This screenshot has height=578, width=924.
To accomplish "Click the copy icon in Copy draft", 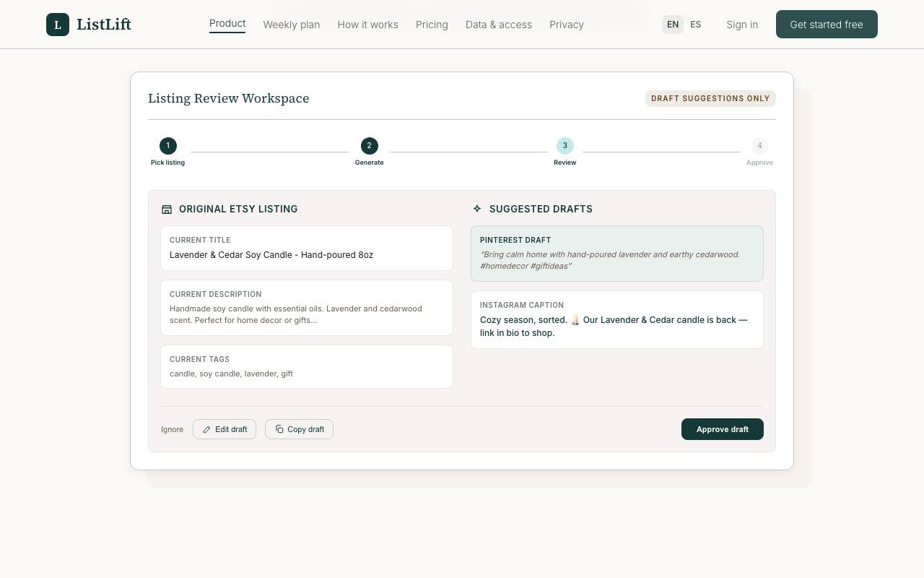I will tap(279, 429).
